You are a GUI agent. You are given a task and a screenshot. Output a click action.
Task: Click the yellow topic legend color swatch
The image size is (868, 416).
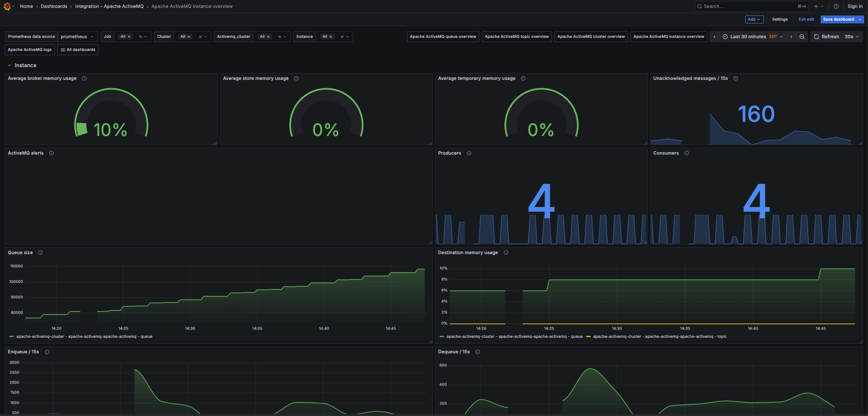(588, 336)
